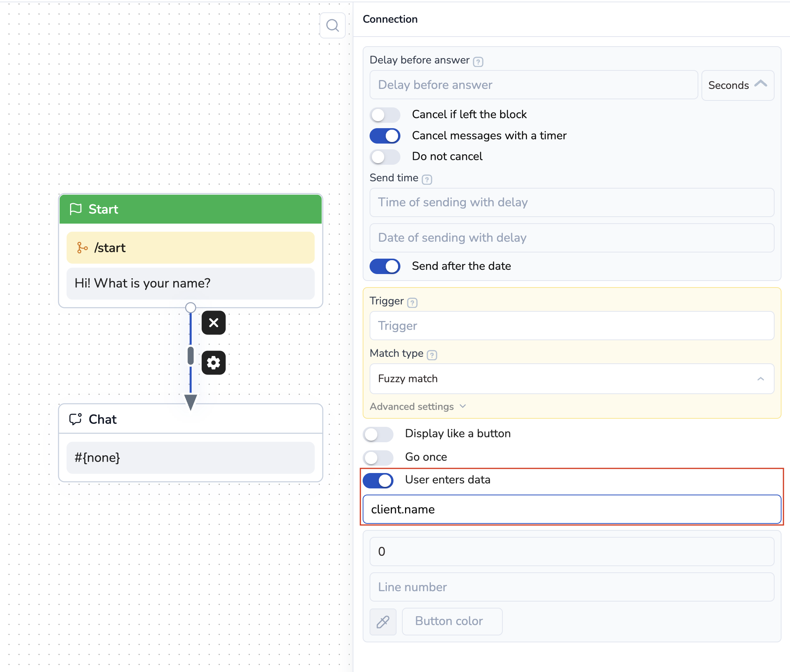The width and height of the screenshot is (790, 672).
Task: Click the black X delete connection icon
Action: [x=214, y=323]
